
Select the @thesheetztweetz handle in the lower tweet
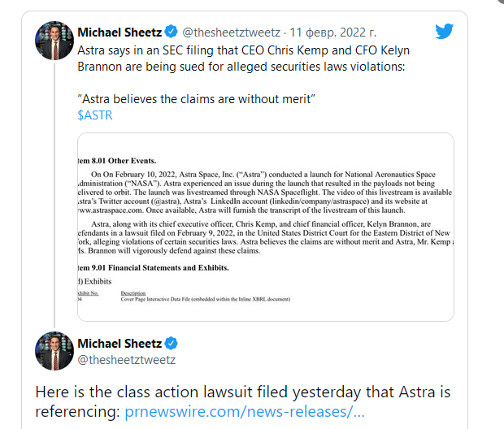[127, 359]
